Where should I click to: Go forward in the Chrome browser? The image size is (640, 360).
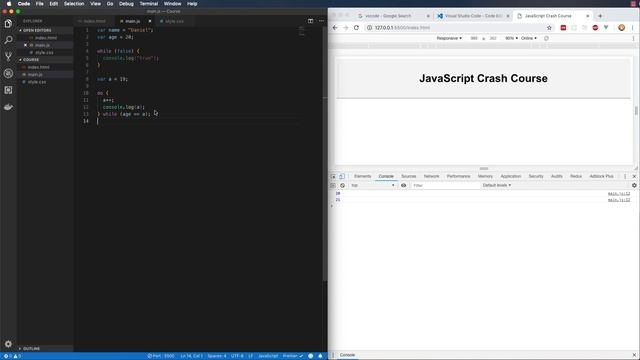click(346, 28)
